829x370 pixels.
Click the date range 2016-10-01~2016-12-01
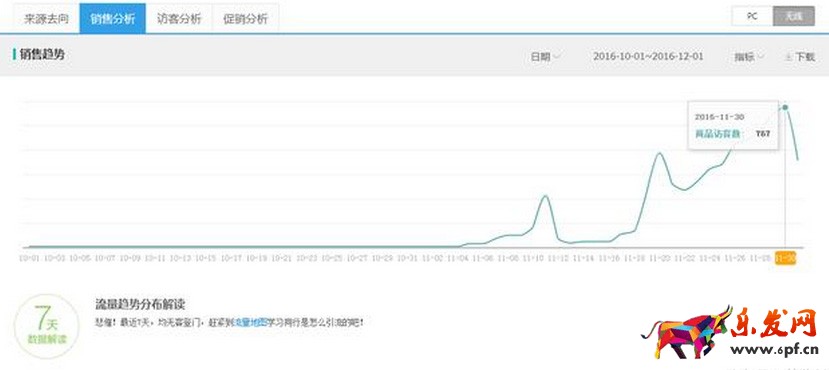pos(648,56)
